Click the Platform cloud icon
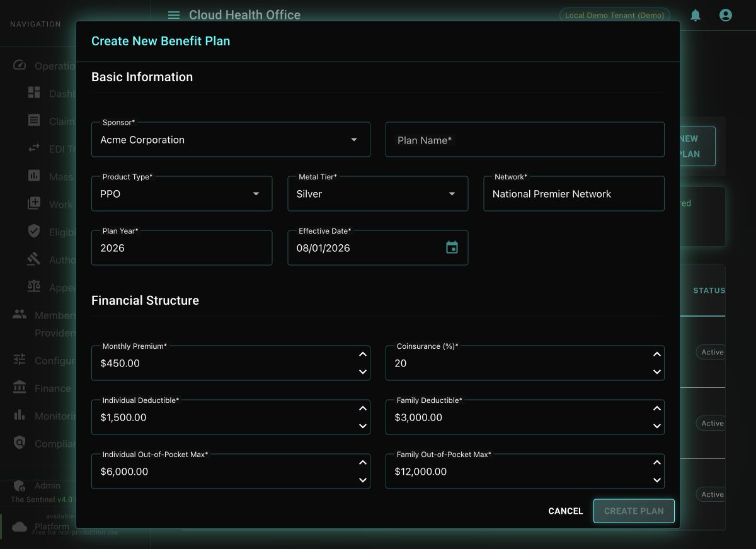This screenshot has width=756, height=549. 20,526
